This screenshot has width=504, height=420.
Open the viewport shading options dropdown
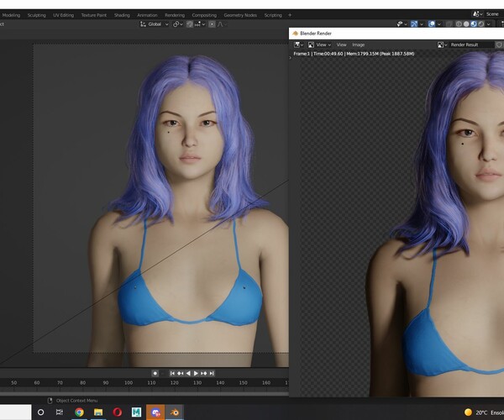click(489, 24)
